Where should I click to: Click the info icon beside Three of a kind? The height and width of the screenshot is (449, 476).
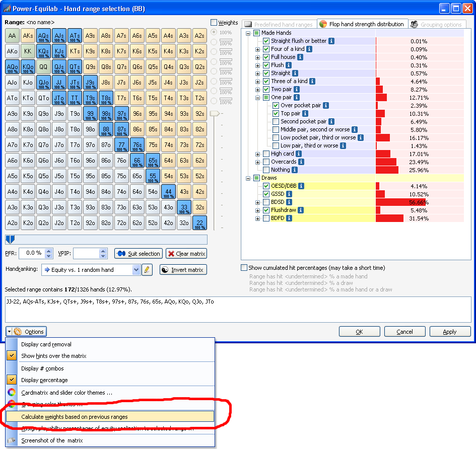312,82
